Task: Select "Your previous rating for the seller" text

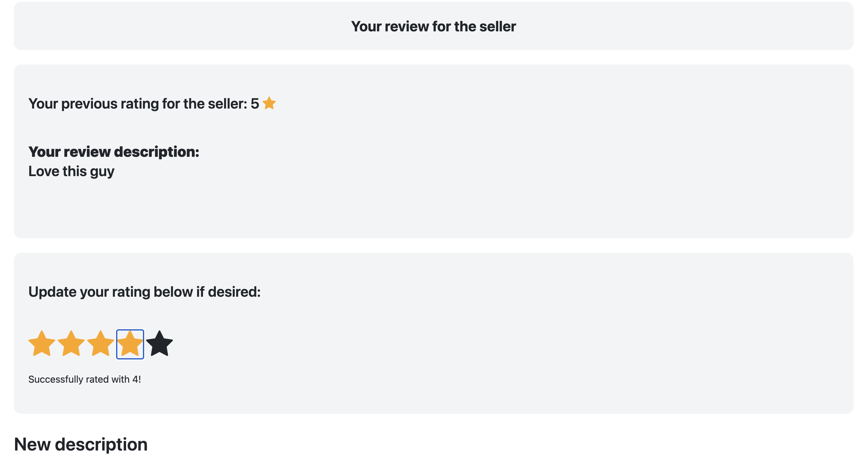Action: 138,104
